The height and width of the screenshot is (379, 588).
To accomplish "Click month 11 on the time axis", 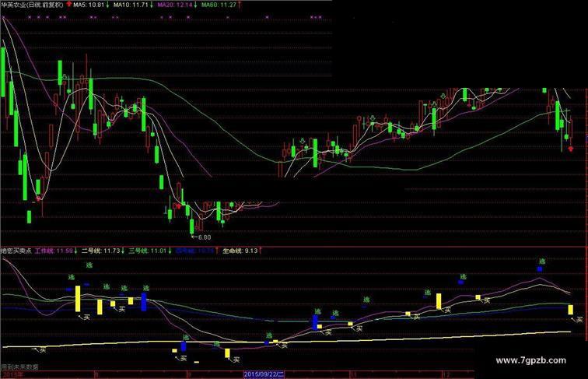I will coord(353,374).
